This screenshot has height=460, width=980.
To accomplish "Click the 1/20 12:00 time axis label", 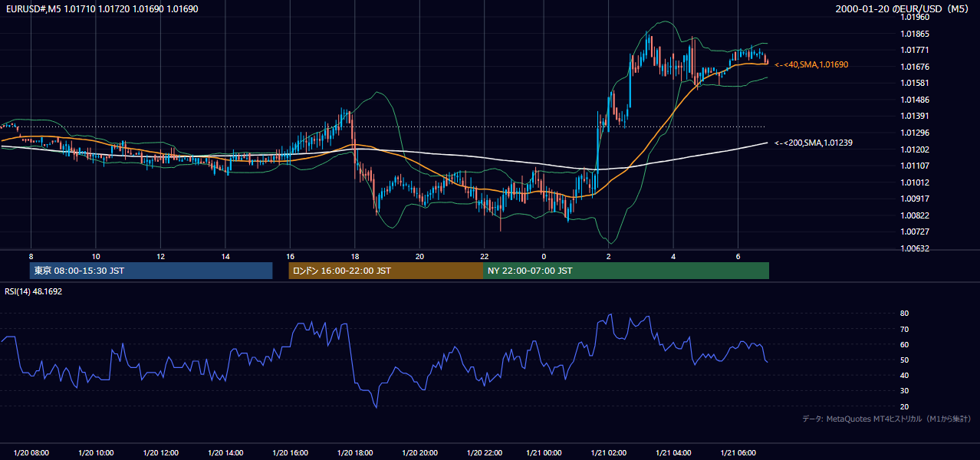I will click(x=161, y=453).
